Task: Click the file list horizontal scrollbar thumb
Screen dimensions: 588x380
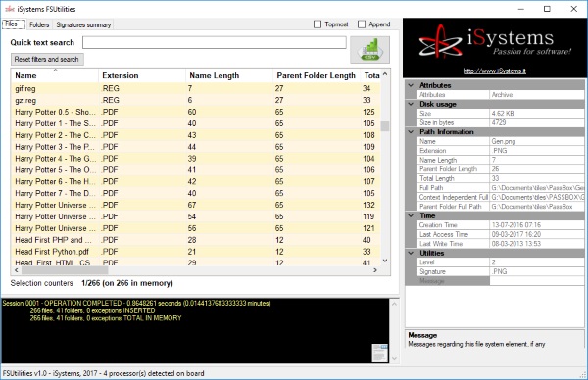Action: point(65,270)
